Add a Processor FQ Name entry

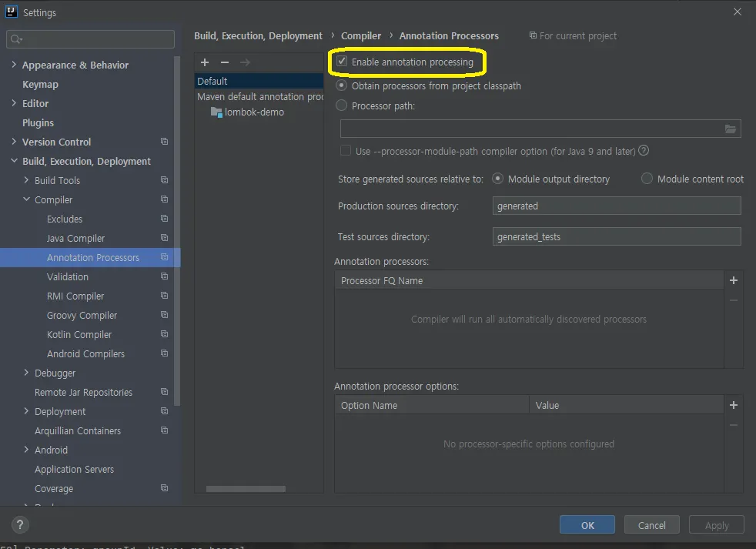pos(734,280)
